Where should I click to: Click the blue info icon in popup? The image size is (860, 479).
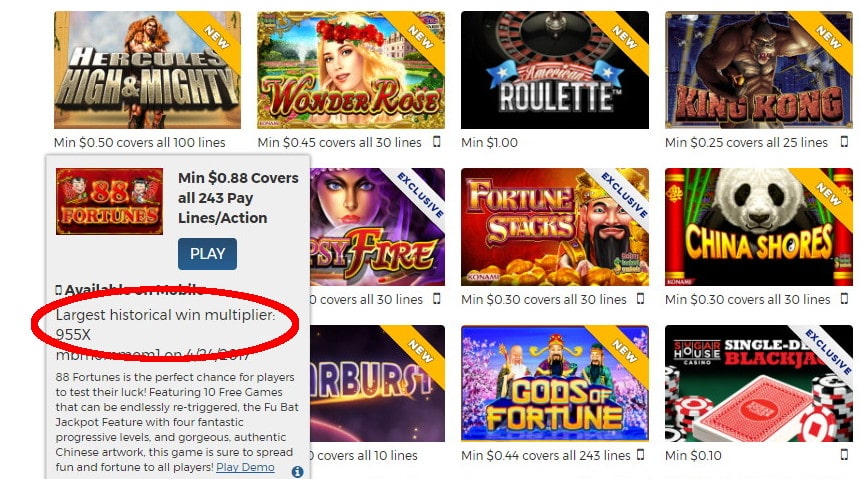297,471
